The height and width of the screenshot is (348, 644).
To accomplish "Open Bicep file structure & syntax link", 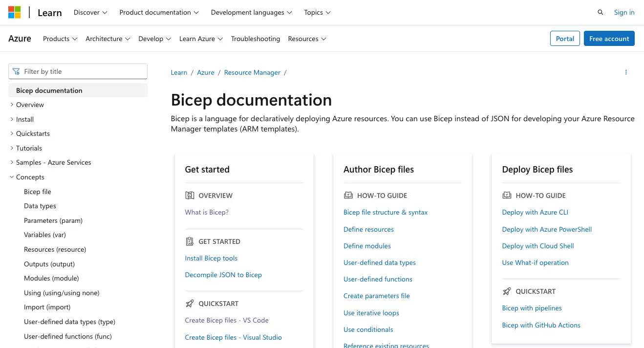I will [386, 212].
